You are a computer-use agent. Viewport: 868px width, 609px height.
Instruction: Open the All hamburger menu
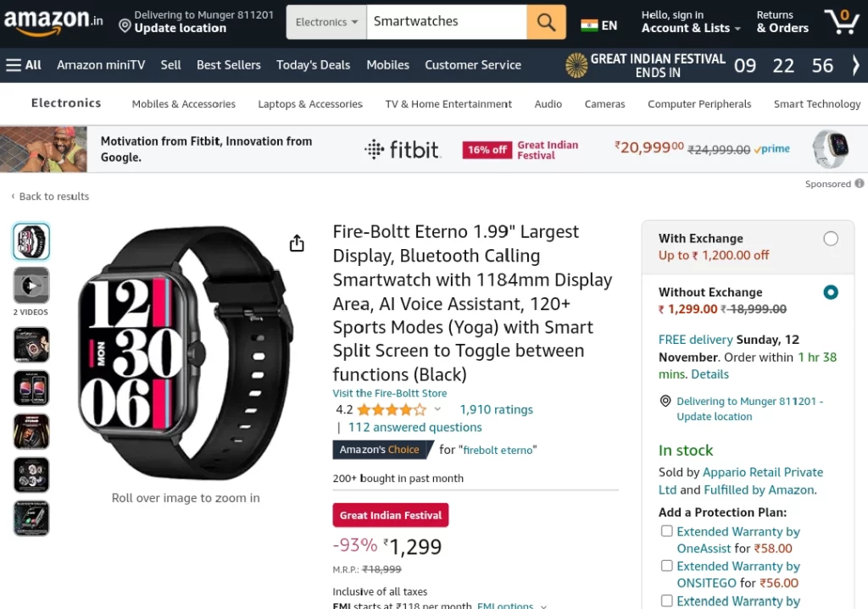coord(24,65)
